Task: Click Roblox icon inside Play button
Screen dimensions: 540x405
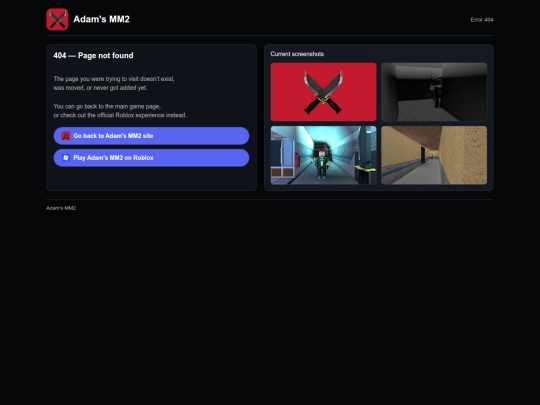Action: (66, 158)
